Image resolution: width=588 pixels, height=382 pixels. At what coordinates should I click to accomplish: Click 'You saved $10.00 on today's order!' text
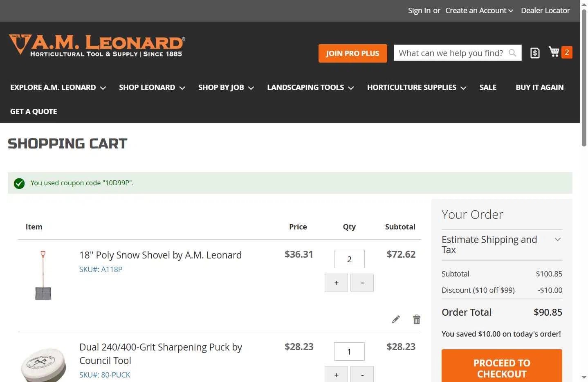click(x=501, y=334)
